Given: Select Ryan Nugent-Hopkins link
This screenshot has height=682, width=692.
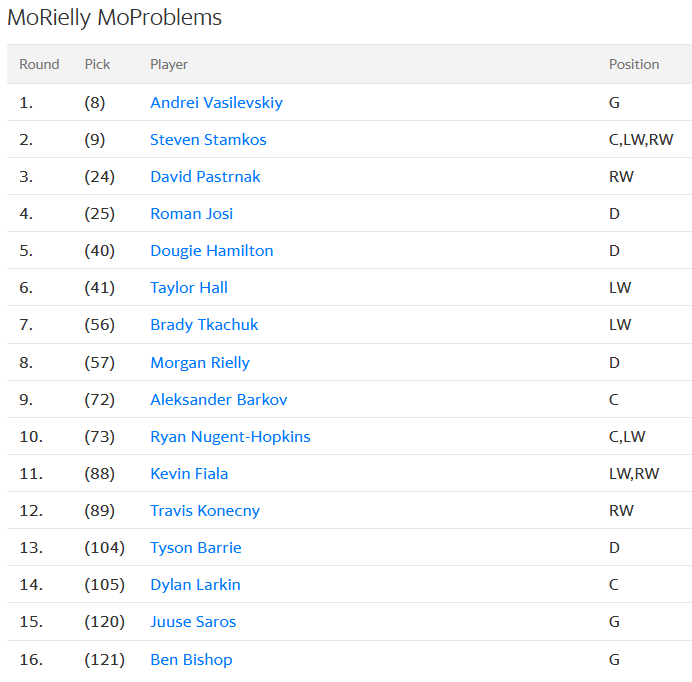Looking at the screenshot, I should click(x=230, y=437).
